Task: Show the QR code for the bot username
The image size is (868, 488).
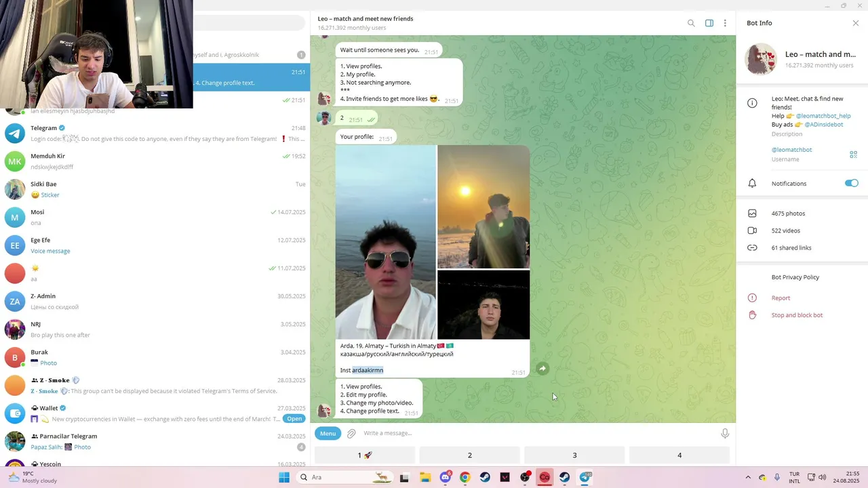Action: [854, 155]
